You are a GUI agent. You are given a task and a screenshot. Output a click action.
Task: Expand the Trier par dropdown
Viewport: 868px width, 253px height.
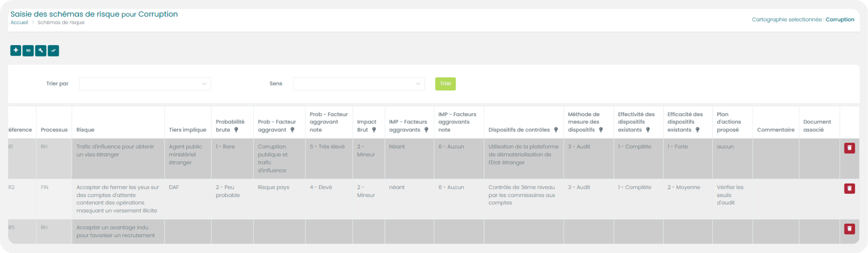click(145, 84)
